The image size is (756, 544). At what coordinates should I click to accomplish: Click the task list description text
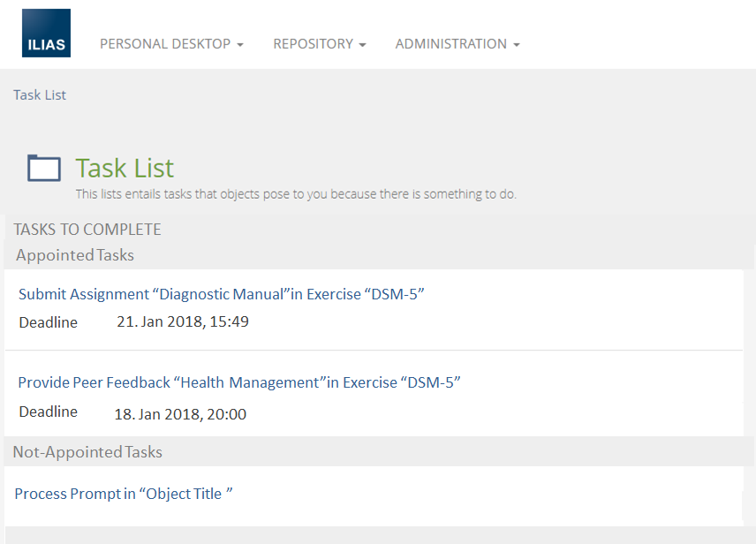296,194
